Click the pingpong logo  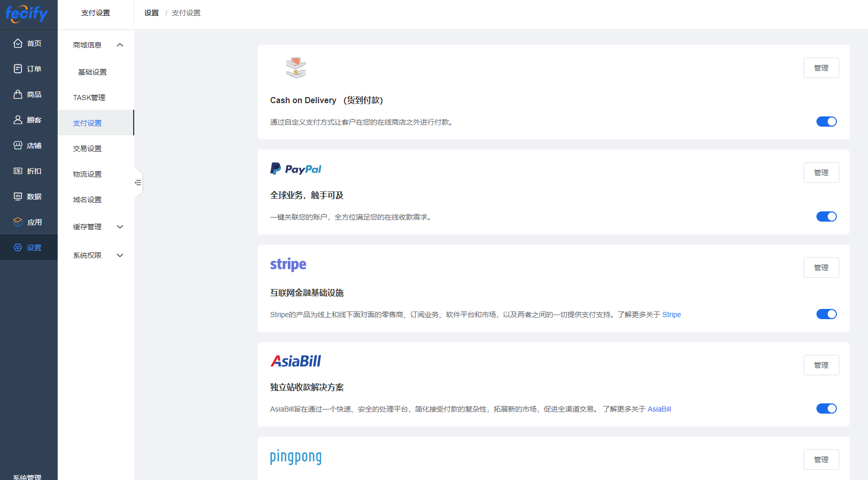click(296, 457)
